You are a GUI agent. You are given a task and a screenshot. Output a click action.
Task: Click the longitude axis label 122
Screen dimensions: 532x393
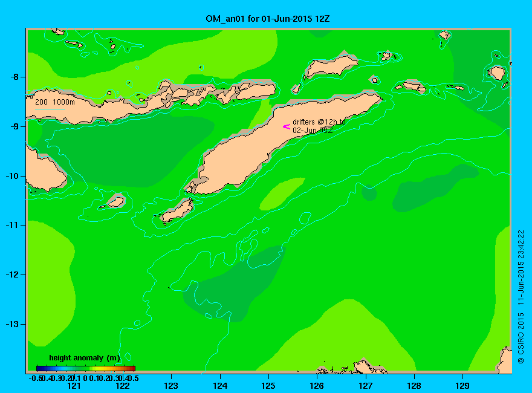click(x=123, y=386)
